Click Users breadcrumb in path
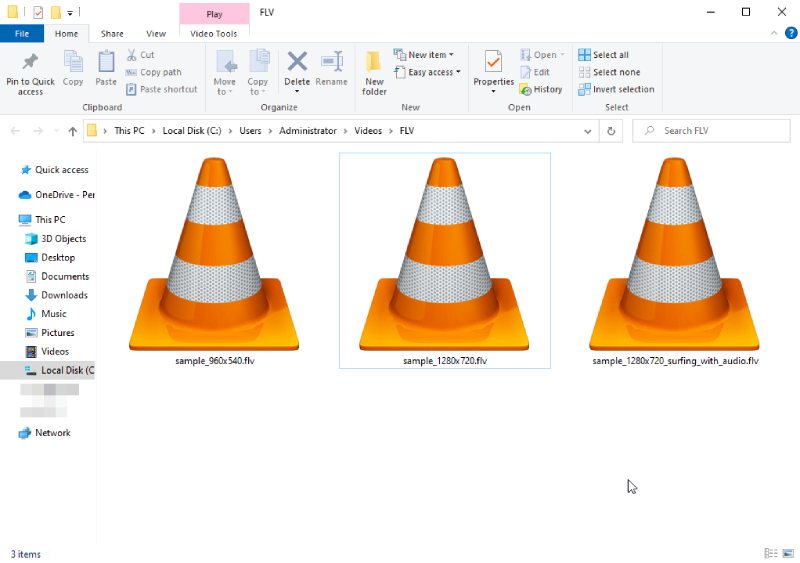This screenshot has height=563, width=800. click(x=250, y=131)
